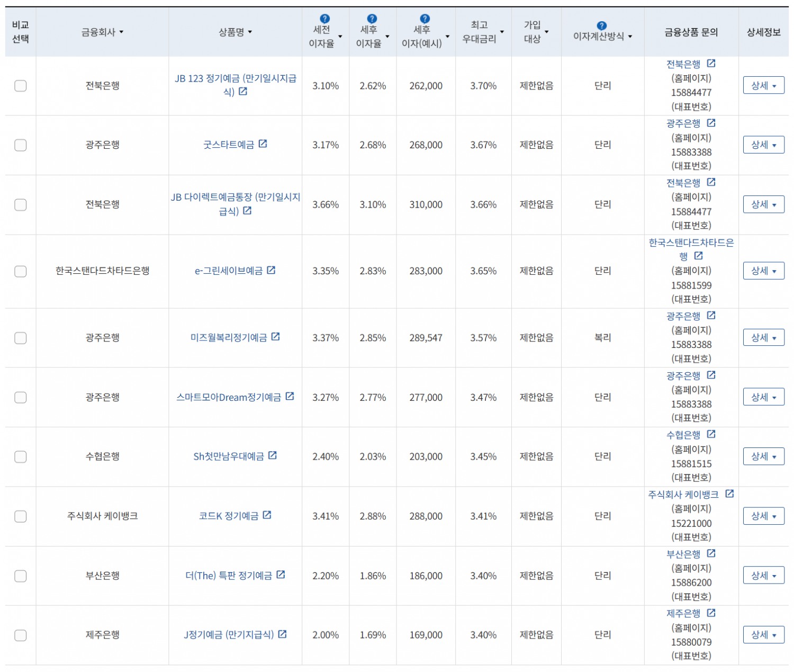Open the e-그린세이브예금 product link
Screen dimensions: 794x672
(x=229, y=271)
